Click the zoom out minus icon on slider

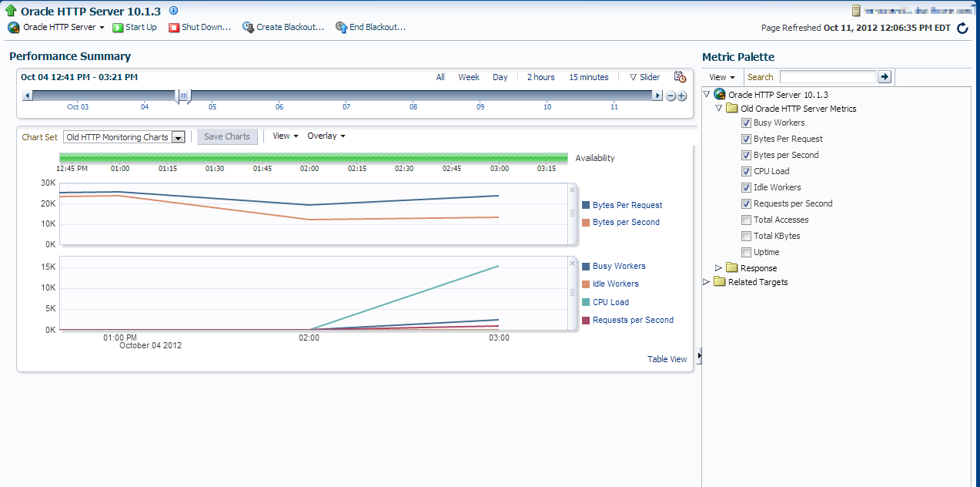671,96
